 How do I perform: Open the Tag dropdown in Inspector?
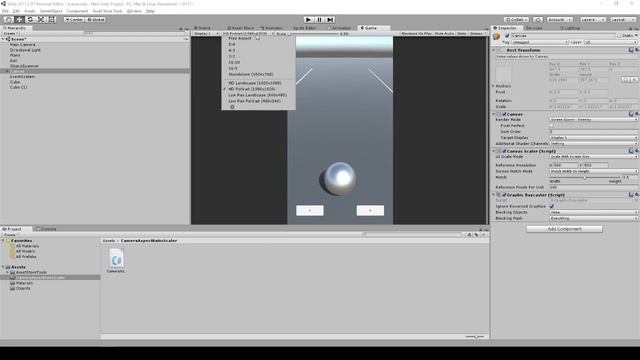[x=540, y=42]
